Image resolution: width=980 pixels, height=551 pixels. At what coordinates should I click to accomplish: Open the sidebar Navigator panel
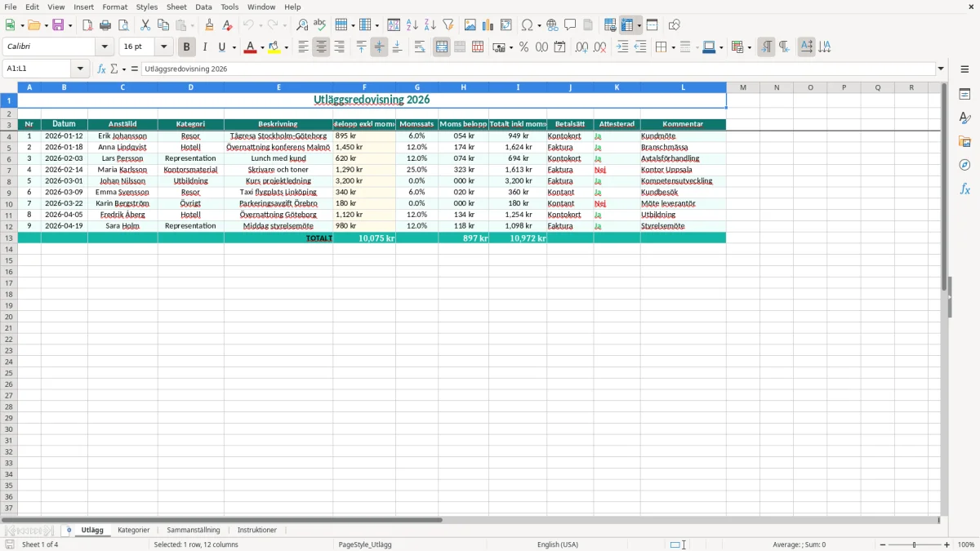[x=964, y=165]
